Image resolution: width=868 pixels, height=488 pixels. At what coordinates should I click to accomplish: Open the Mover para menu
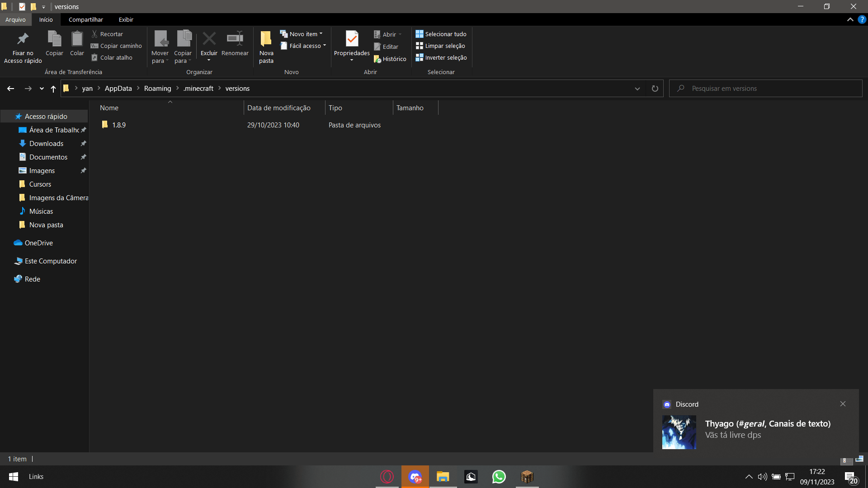[x=160, y=47]
